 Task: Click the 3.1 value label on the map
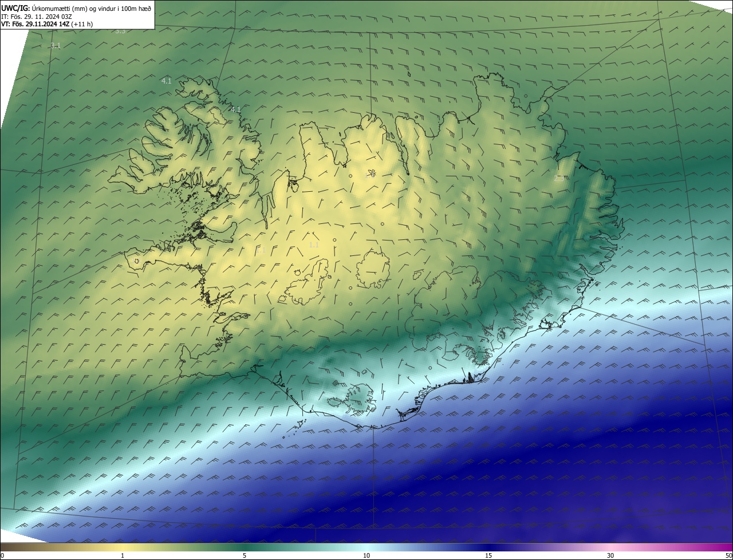[x=55, y=45]
